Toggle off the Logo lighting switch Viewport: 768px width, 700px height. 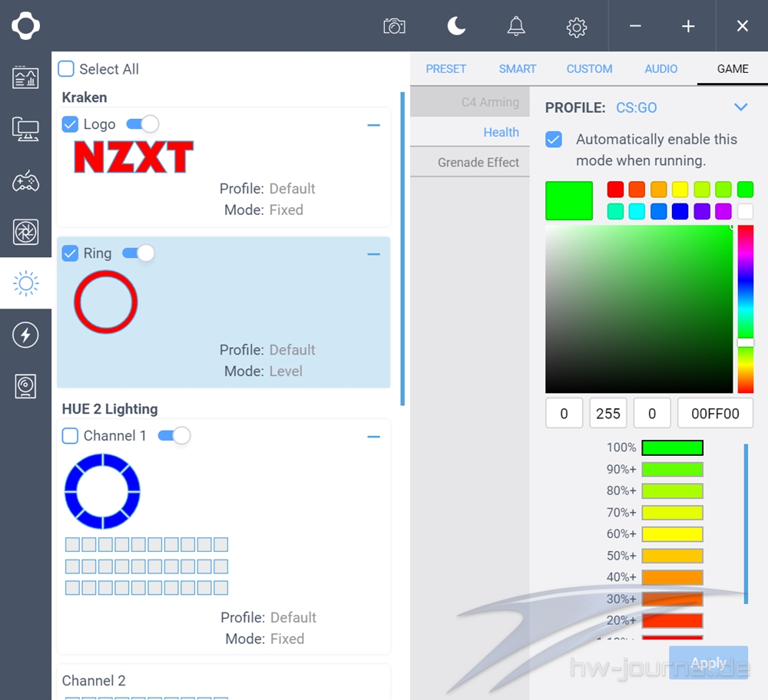pyautogui.click(x=143, y=124)
